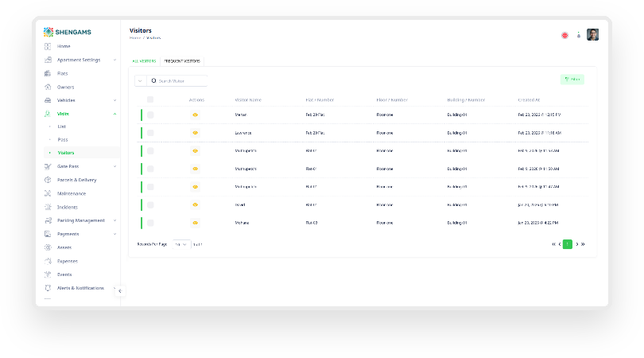Select the checkbox in Mohan's row
Viewport: 644px width, 358px height.
pyautogui.click(x=150, y=115)
